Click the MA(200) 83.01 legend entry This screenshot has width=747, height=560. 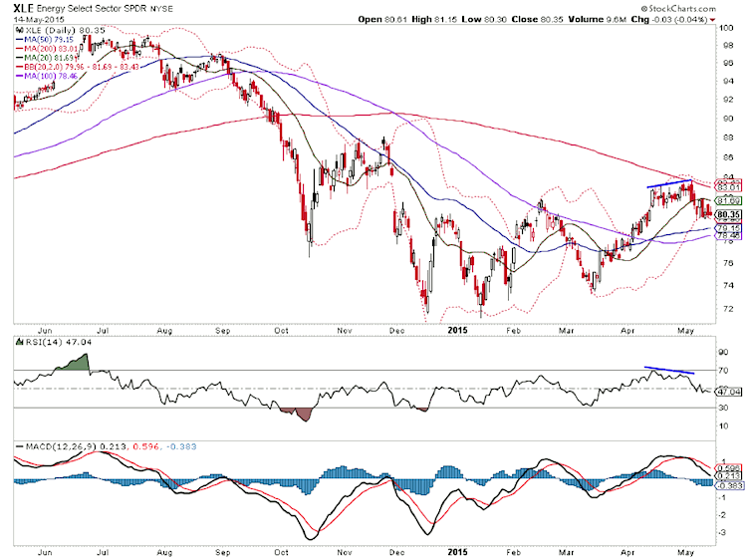point(48,48)
